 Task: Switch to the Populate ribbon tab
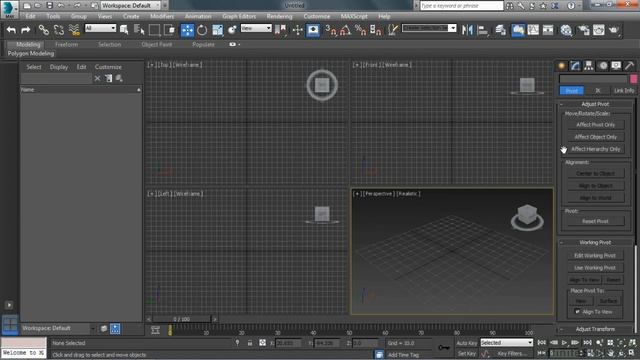pos(203,44)
